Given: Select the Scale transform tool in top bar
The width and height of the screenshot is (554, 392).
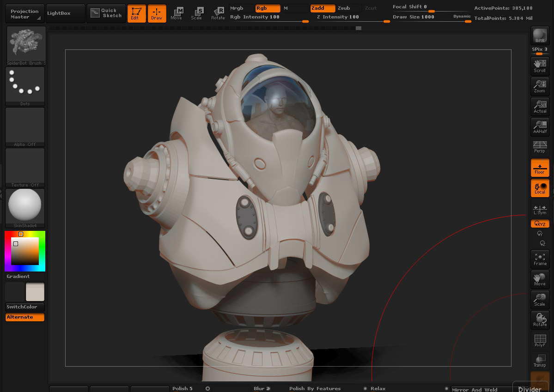Looking at the screenshot, I should coord(197,14).
